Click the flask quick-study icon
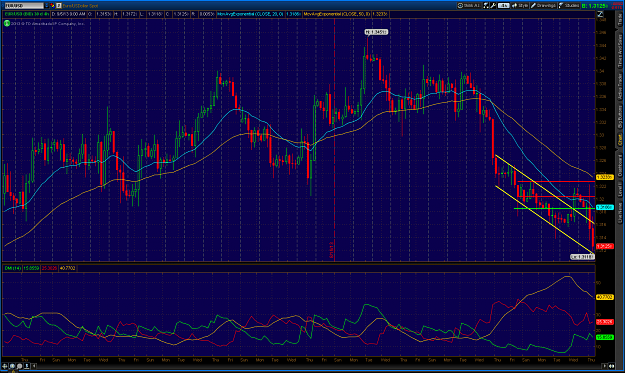The width and height of the screenshot is (625, 373). click(486, 5)
